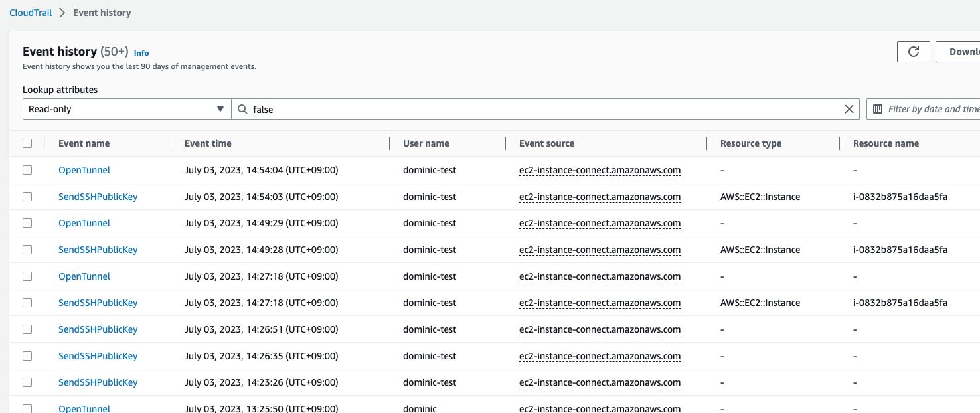This screenshot has height=413, width=980.
Task: Toggle the select-all events checkbox
Action: click(27, 143)
